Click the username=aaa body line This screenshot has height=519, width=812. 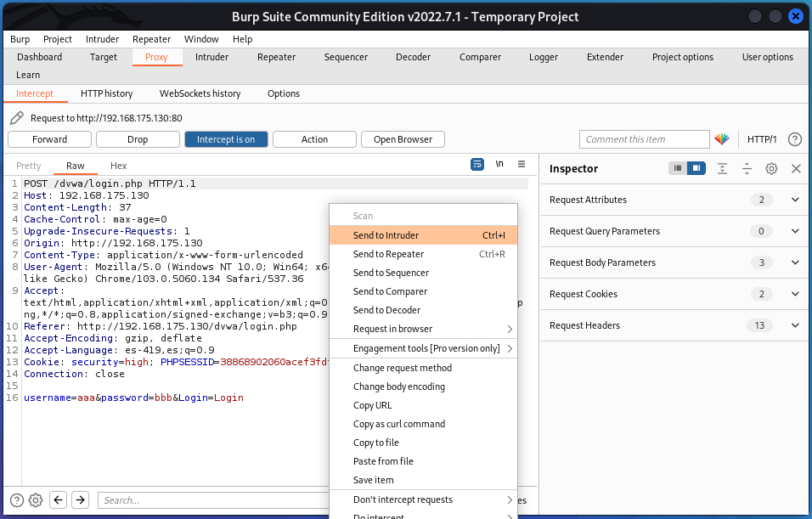tap(133, 398)
